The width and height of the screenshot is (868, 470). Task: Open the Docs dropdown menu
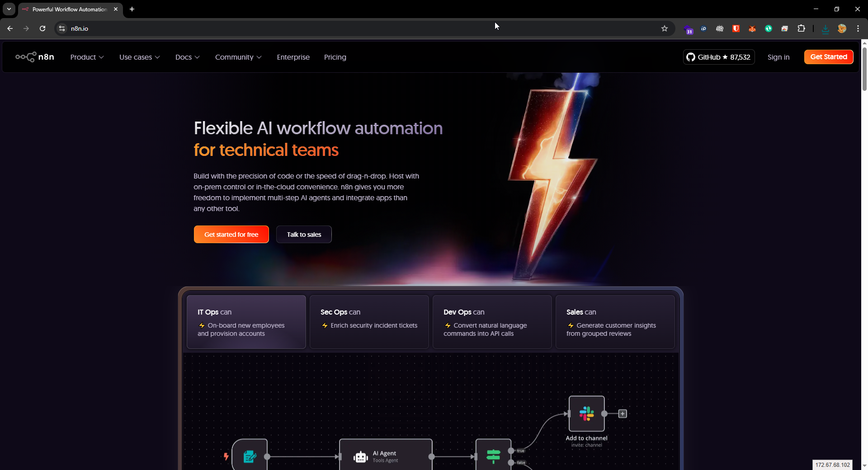pyautogui.click(x=187, y=57)
